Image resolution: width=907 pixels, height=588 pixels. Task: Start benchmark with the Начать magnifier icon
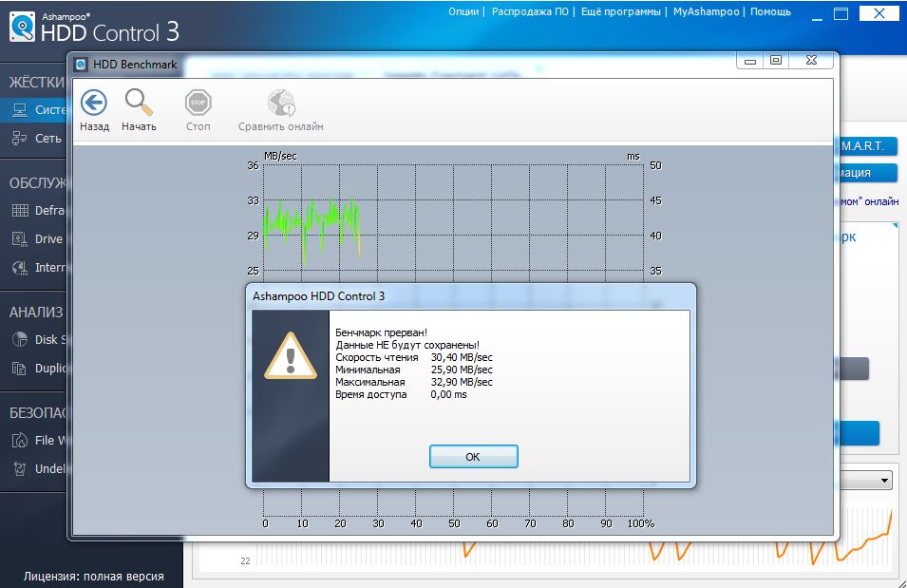click(x=139, y=103)
